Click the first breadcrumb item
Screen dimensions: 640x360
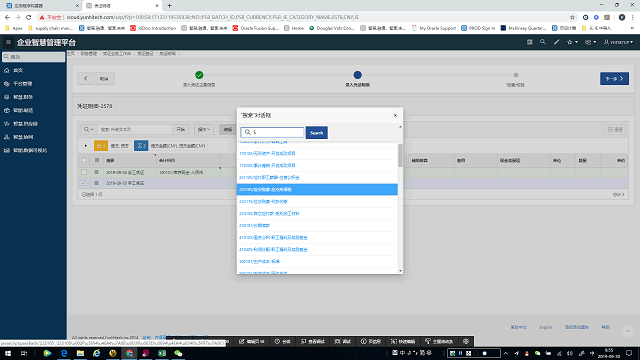click(x=71, y=53)
